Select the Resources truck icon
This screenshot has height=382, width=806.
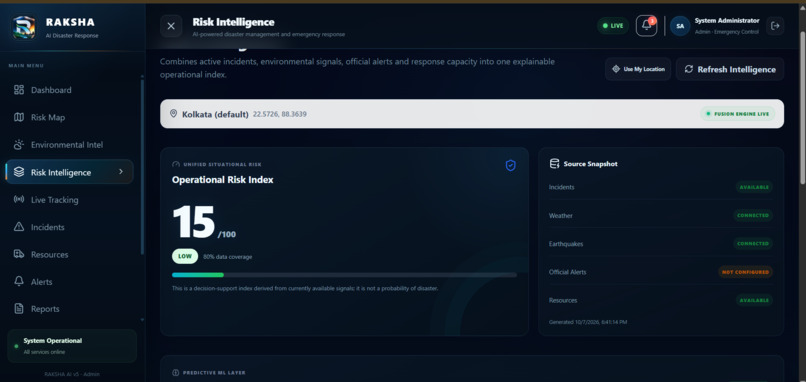19,254
